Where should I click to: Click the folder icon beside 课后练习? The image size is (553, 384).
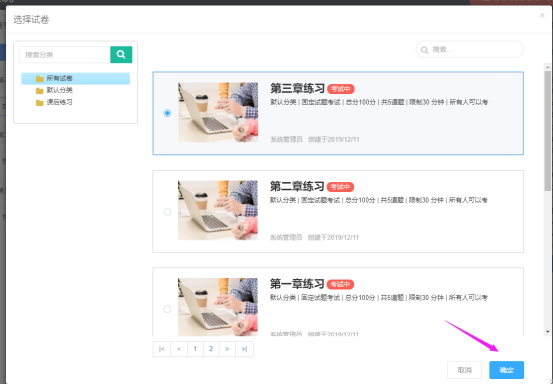pos(40,103)
